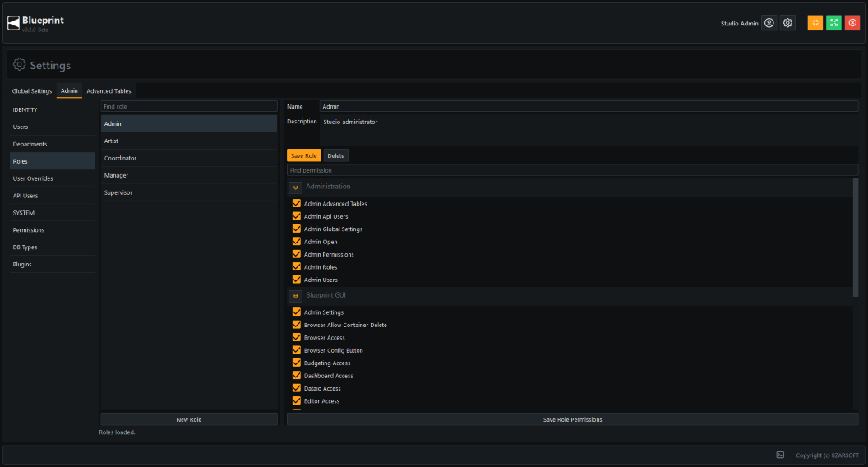Open the Advanced Tables tab
This screenshot has width=868, height=467.
coord(109,91)
